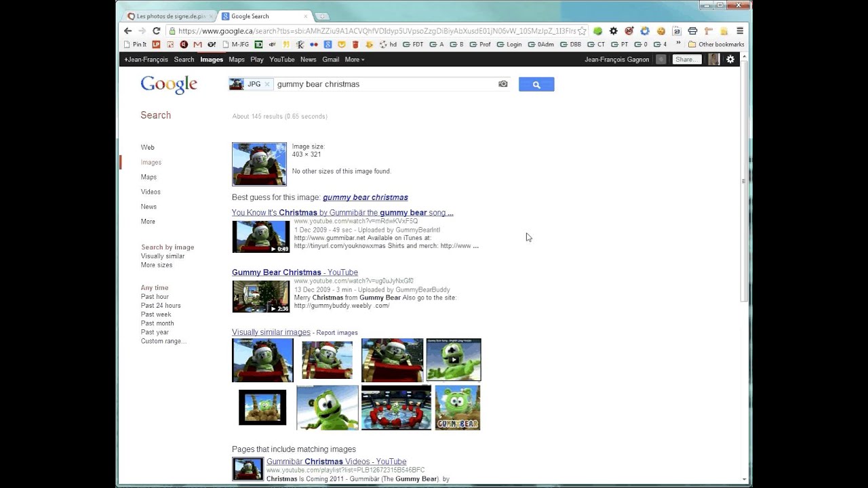Filter results to Past 24 hours

(161, 306)
